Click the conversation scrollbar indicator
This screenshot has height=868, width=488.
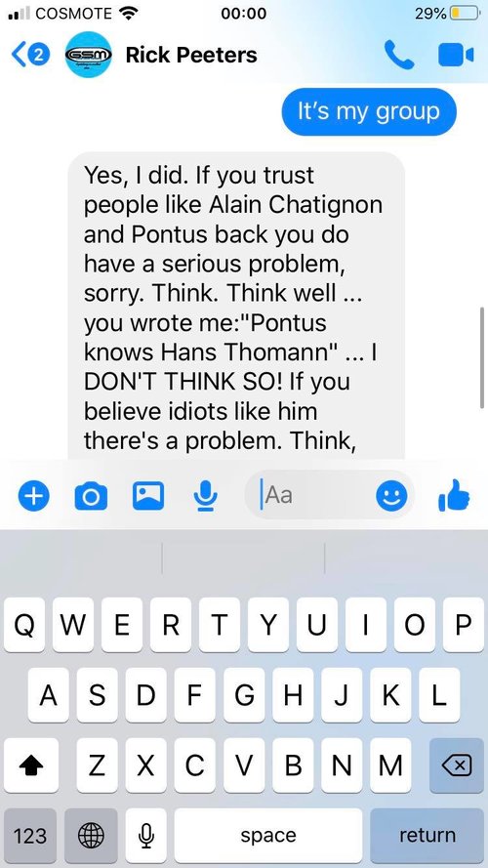482,358
